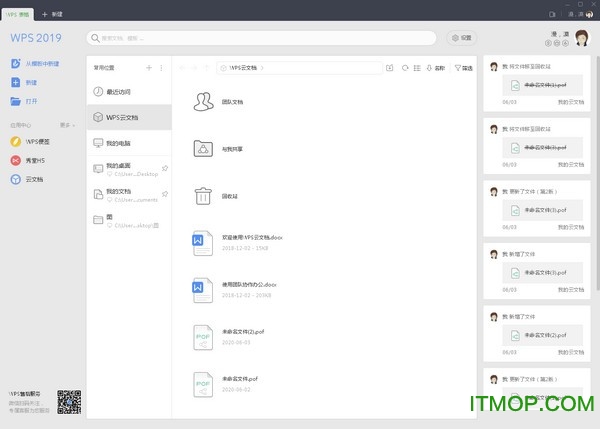Switch to the WPS home tab
Viewport: 600px width, 429px height.
(18, 14)
